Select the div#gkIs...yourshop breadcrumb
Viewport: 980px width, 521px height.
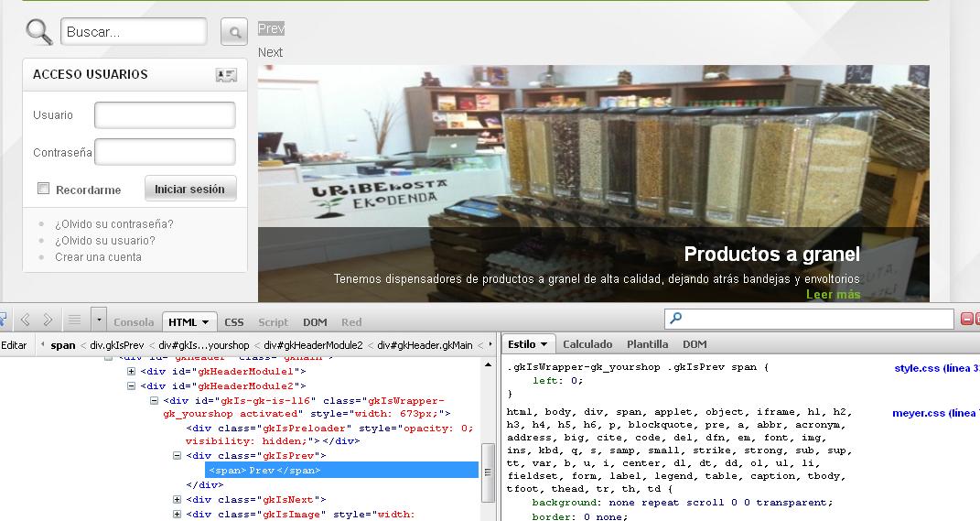pyautogui.click(x=204, y=344)
